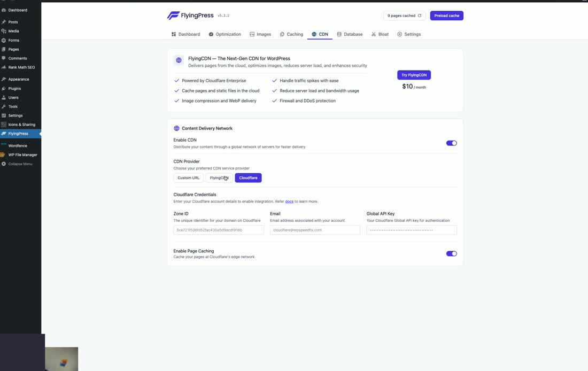Click into the Global API Key field
The width and height of the screenshot is (588, 371).
[412, 230]
